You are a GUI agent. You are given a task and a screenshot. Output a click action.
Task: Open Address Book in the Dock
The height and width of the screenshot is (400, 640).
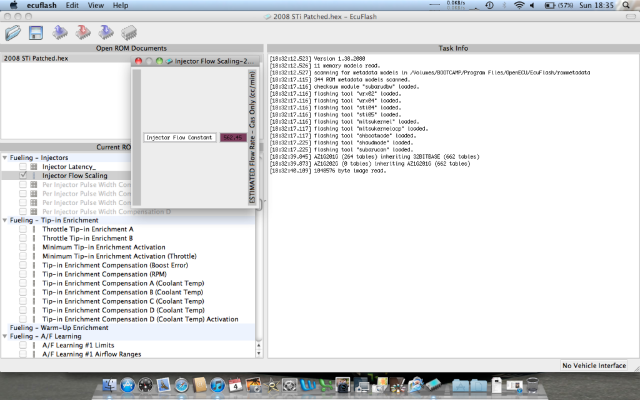pyautogui.click(x=200, y=385)
